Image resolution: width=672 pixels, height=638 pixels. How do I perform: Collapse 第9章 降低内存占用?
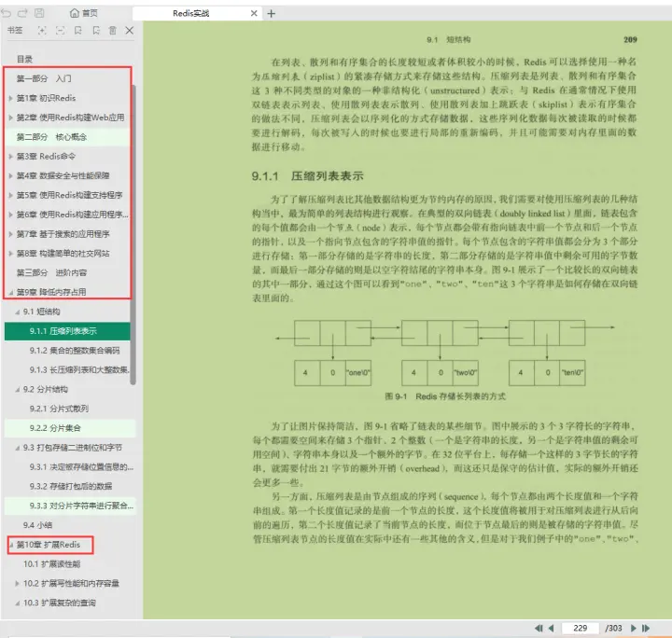(x=10, y=293)
